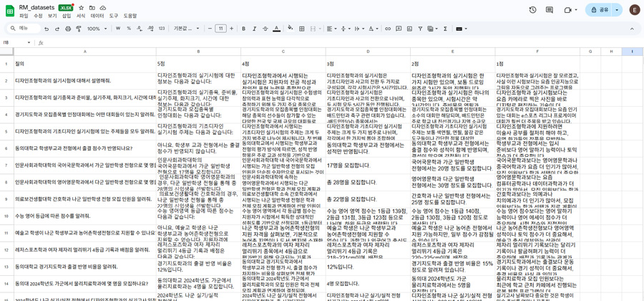Viewport: 644px width, 301px height.
Task: Toggle strikethrough formatting
Action: click(265, 29)
